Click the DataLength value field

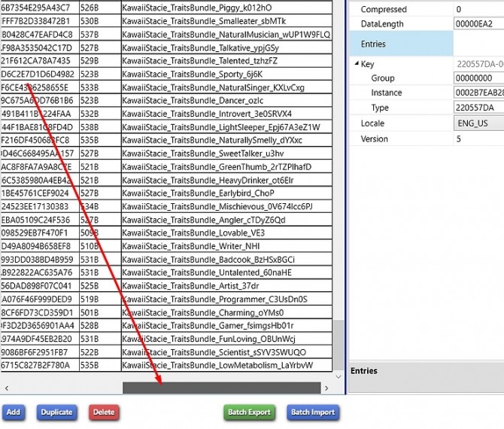(478, 23)
